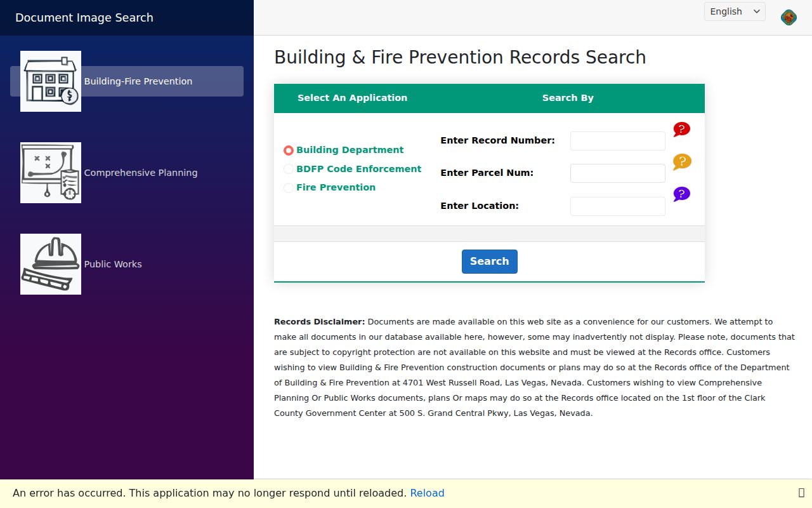This screenshot has width=812, height=508.
Task: Focus the Enter Location field
Action: click(618, 206)
